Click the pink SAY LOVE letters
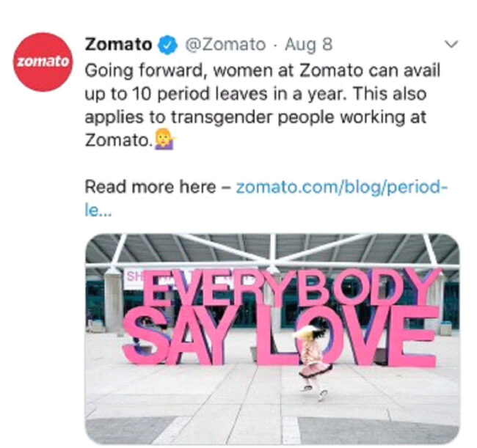Screen dimensions: 477x448 (281, 336)
